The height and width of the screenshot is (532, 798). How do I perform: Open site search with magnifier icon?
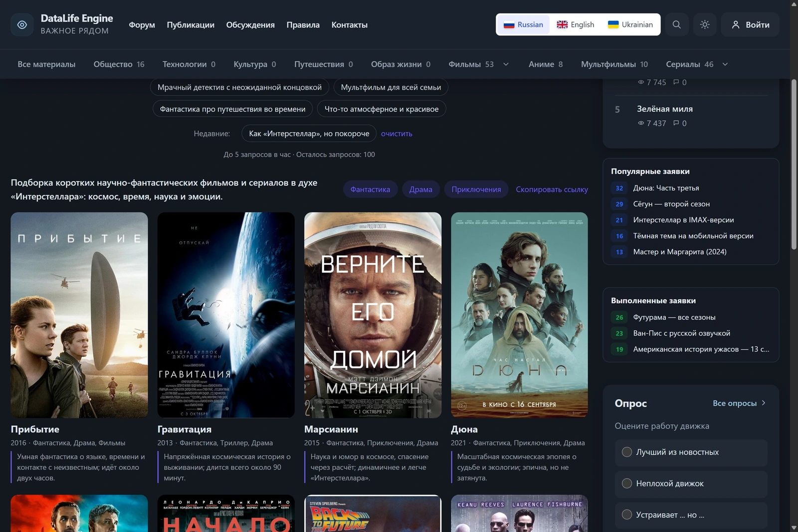pyautogui.click(x=676, y=24)
